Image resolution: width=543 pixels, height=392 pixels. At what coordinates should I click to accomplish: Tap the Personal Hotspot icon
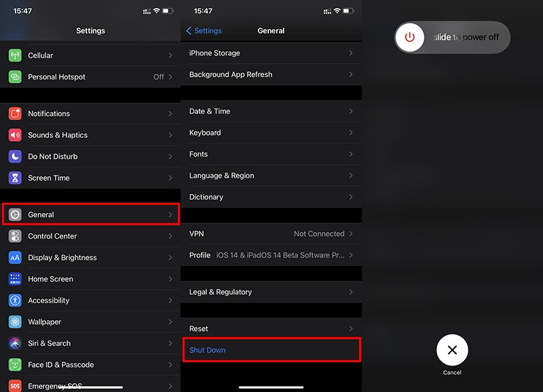click(x=15, y=77)
